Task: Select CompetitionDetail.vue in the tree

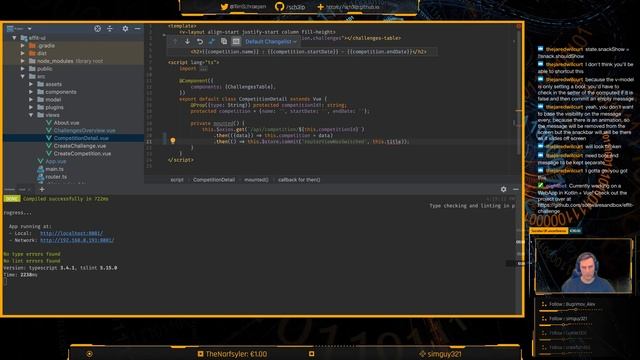Action: 81,138
